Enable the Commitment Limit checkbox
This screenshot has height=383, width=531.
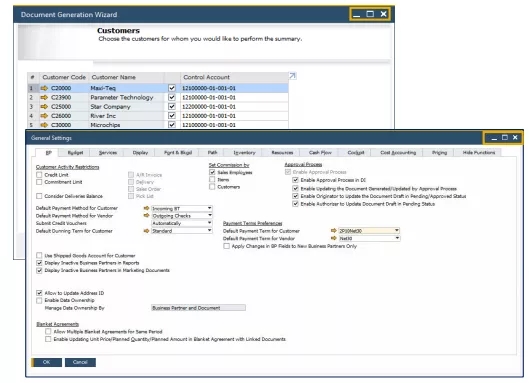pos(39,182)
